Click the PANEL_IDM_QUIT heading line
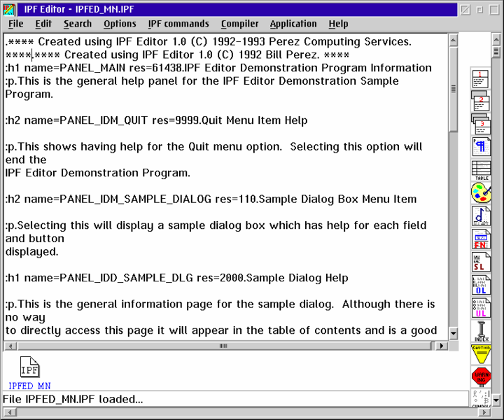This screenshot has width=504, height=420. pyautogui.click(x=156, y=120)
